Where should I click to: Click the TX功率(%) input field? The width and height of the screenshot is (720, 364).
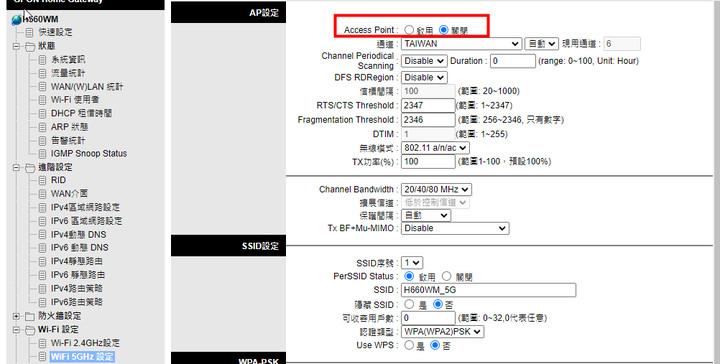pos(428,162)
